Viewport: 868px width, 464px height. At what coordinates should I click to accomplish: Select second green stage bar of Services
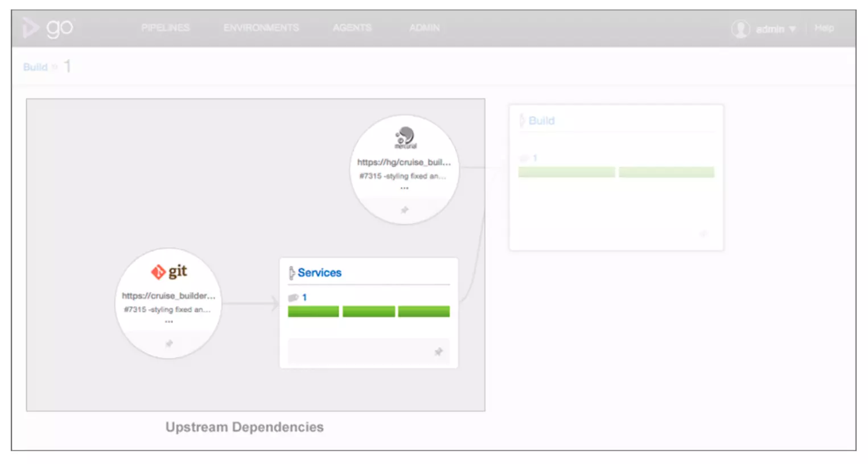[x=369, y=311]
